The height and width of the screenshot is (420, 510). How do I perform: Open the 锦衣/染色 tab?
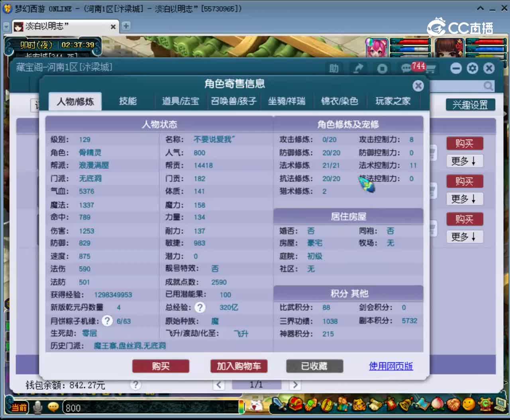339,101
